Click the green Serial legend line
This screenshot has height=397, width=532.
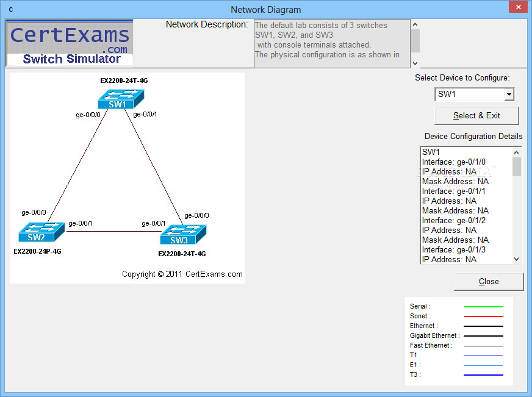pyautogui.click(x=483, y=307)
